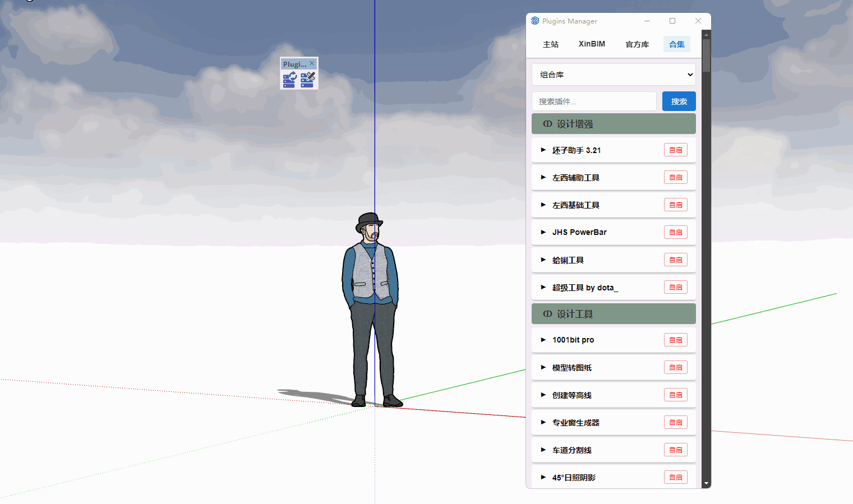Open the 组合库 dropdown

pos(614,75)
